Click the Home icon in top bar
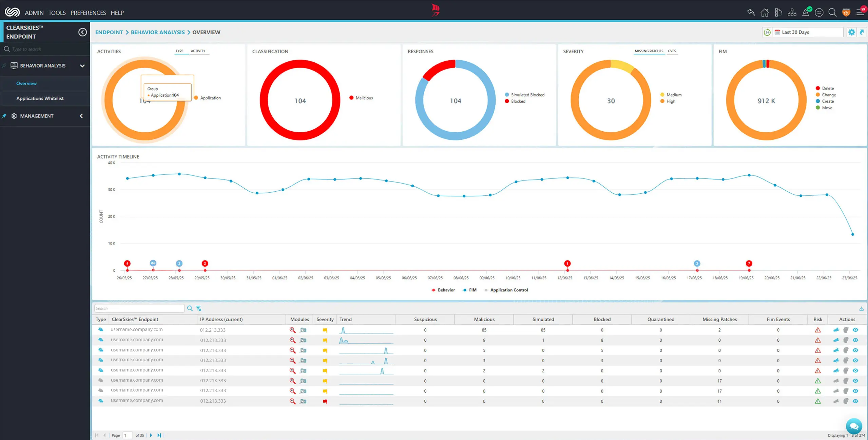The width and height of the screenshot is (868, 440). click(765, 13)
